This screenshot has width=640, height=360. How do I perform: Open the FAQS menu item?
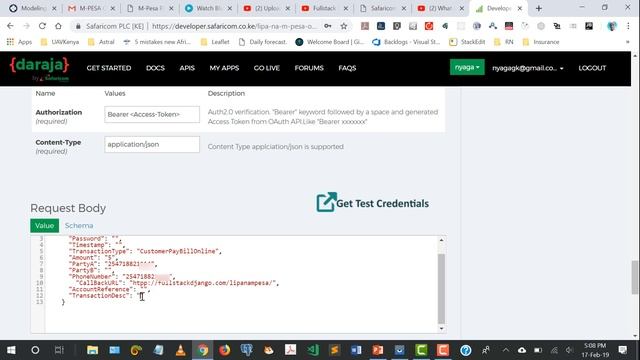tap(347, 68)
